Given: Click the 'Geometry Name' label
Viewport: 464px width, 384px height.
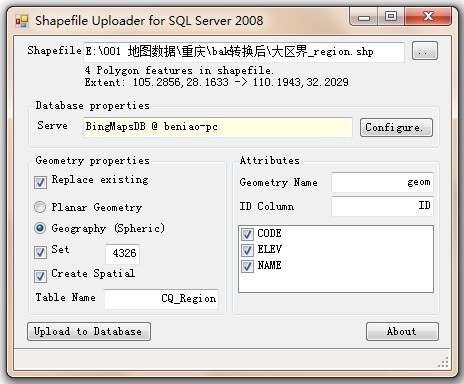Looking at the screenshot, I should click(x=278, y=182).
